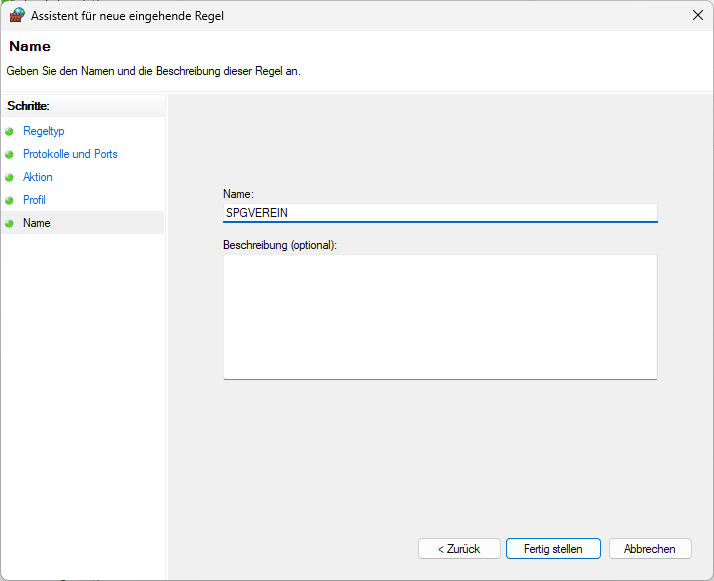Focus the Beschreibung (optional) text area
714x581 pixels.
pos(439,316)
